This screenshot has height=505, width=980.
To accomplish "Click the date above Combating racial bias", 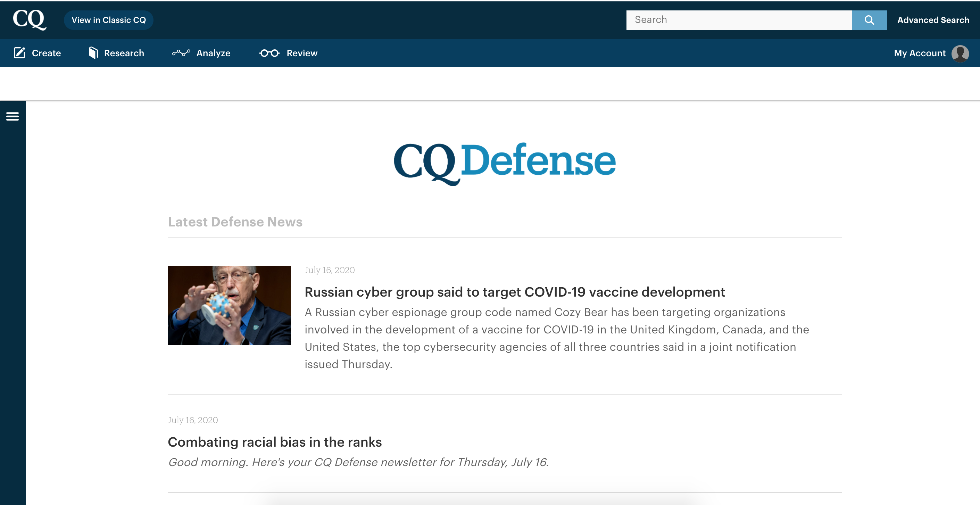I will click(193, 420).
